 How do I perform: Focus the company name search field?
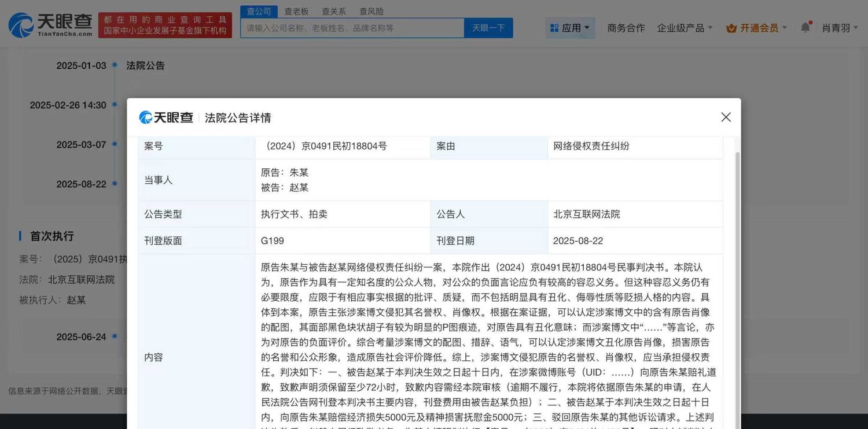(x=352, y=28)
